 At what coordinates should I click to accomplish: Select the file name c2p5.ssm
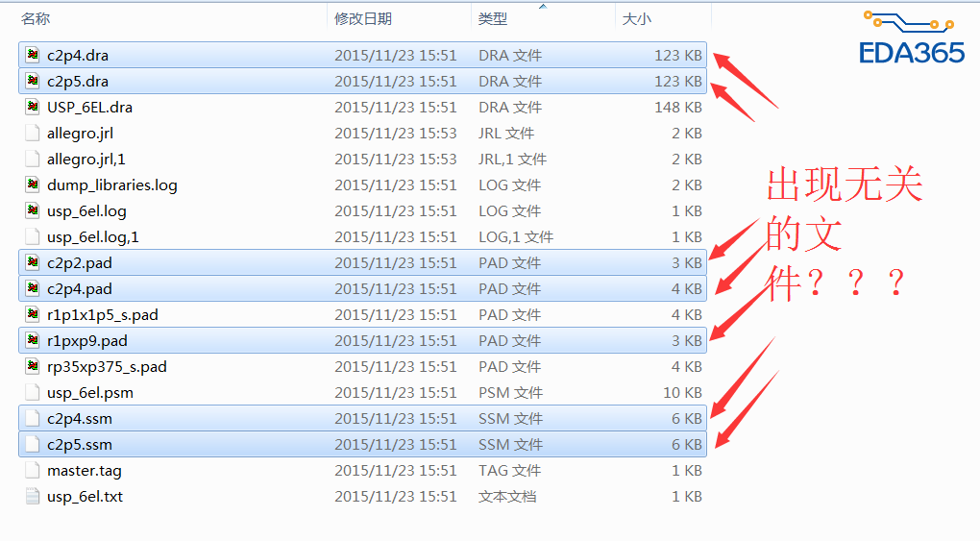[x=80, y=445]
